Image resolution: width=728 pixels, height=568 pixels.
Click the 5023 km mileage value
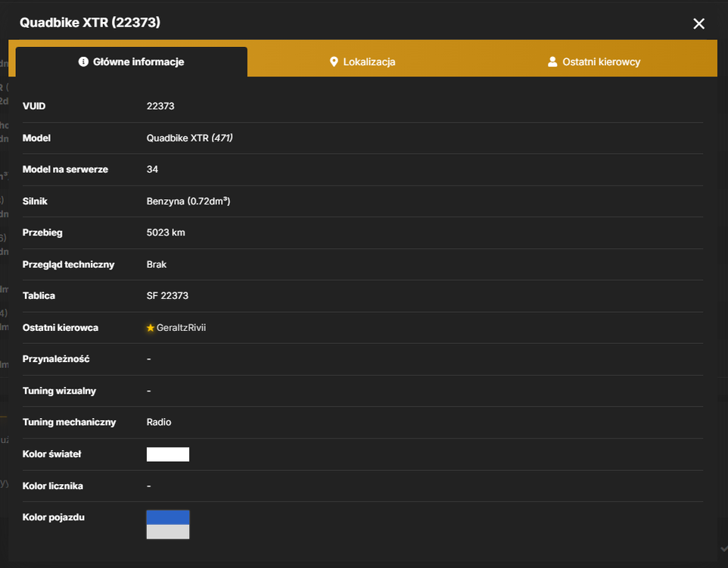pos(166,233)
